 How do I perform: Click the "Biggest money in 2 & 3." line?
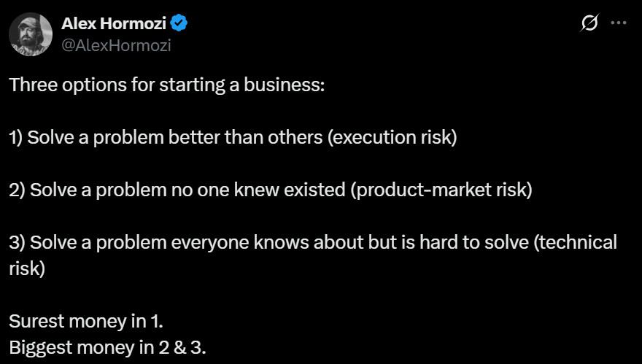click(107, 347)
